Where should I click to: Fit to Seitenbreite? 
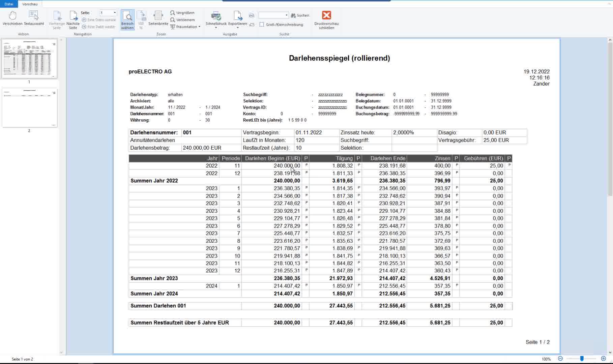click(x=158, y=18)
